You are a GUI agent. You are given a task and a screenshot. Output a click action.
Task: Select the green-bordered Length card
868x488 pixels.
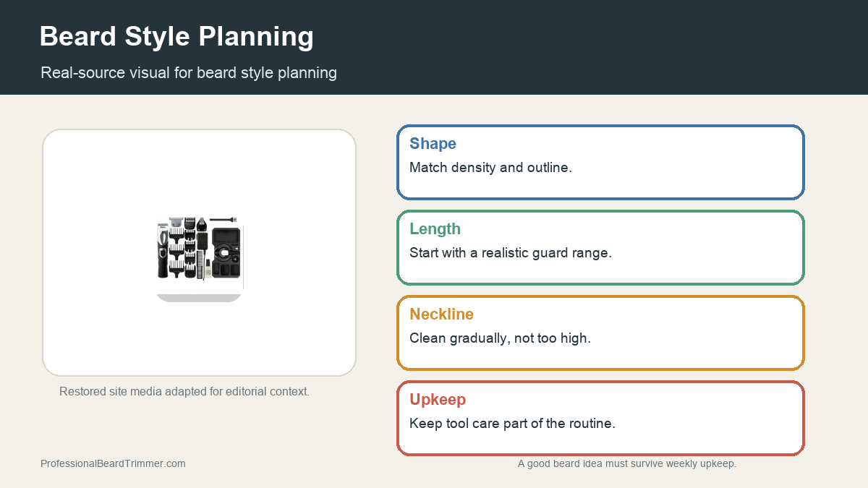click(600, 247)
